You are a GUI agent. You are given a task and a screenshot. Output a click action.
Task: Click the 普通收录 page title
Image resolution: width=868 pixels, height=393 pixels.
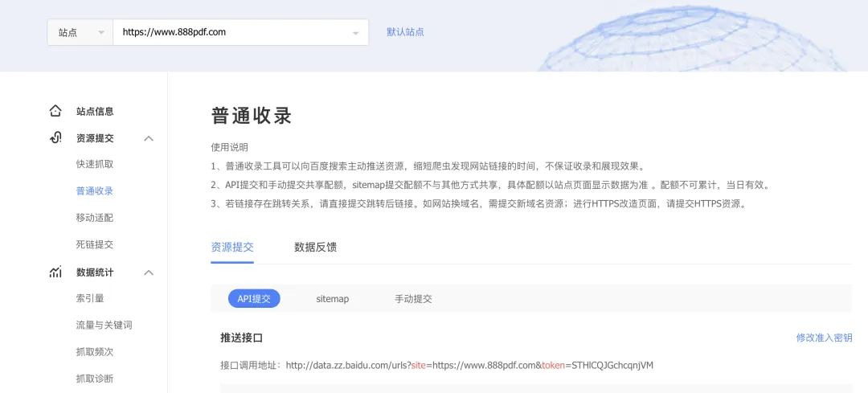click(252, 117)
